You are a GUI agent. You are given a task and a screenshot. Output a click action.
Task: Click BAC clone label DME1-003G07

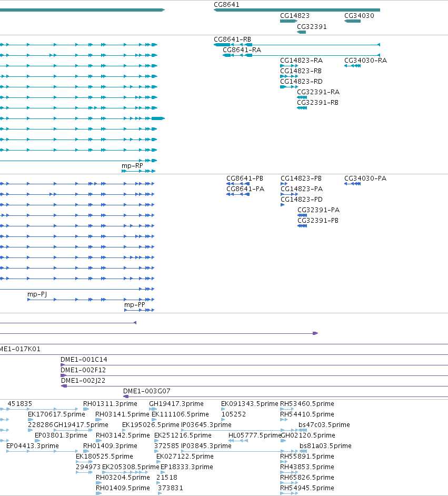coord(147,391)
